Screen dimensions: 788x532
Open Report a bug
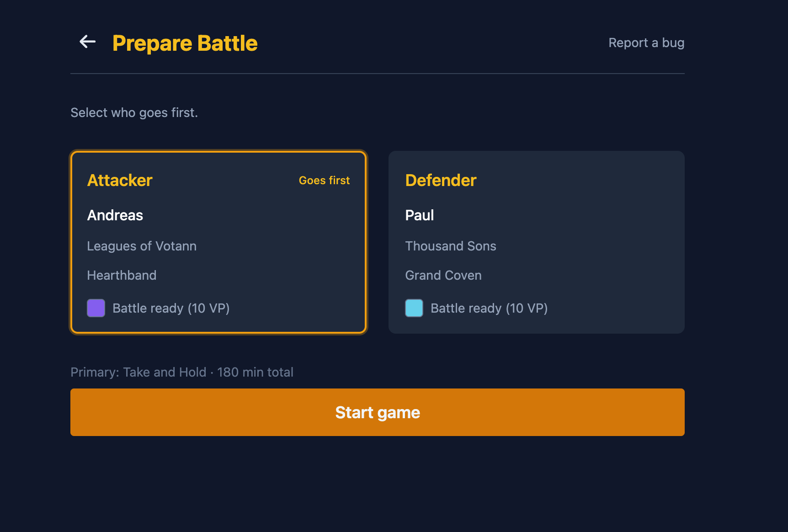pos(646,43)
